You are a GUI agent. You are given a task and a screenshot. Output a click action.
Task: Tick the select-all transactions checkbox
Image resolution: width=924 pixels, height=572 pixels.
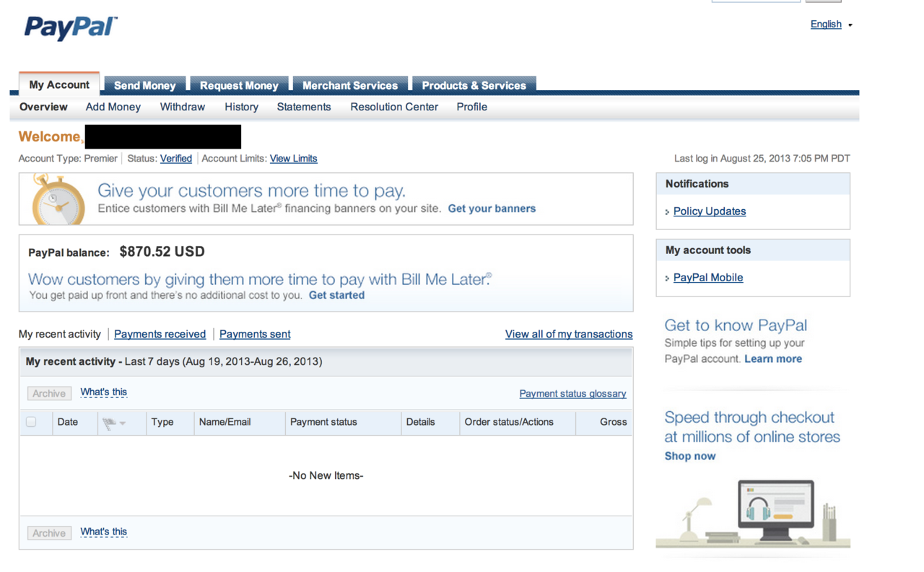[x=31, y=422]
